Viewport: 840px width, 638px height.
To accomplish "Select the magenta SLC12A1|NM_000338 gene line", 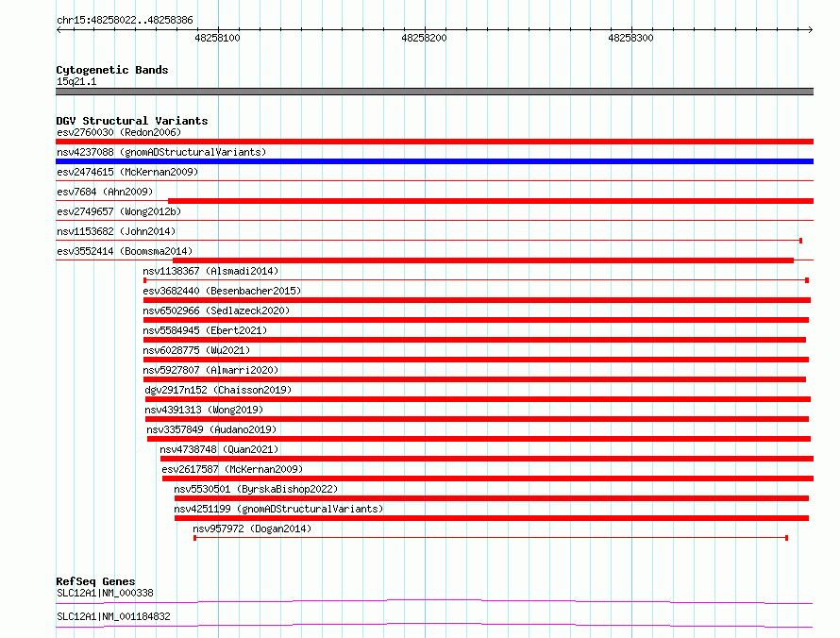I will point(434,601).
